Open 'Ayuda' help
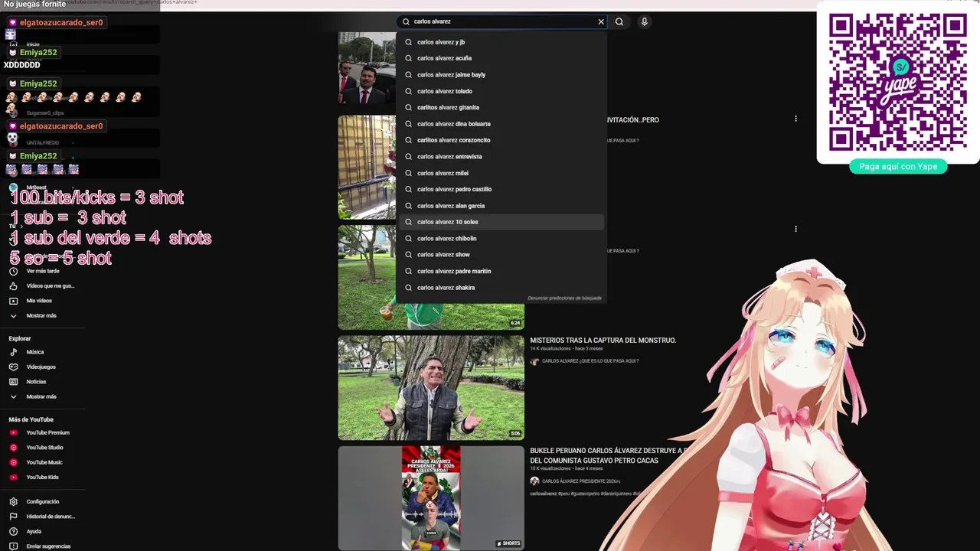 [34, 532]
